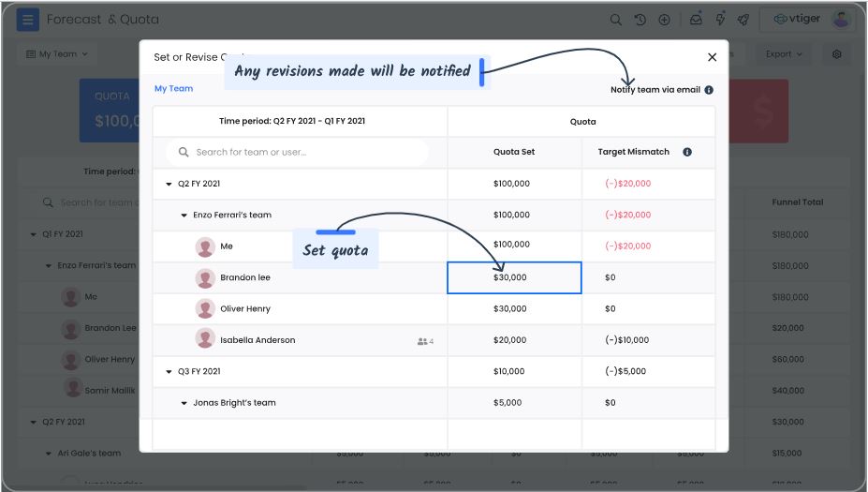Screen dimensions: 868x492
Task: Click Isabella Anderson name in dialog
Action: coord(257,340)
